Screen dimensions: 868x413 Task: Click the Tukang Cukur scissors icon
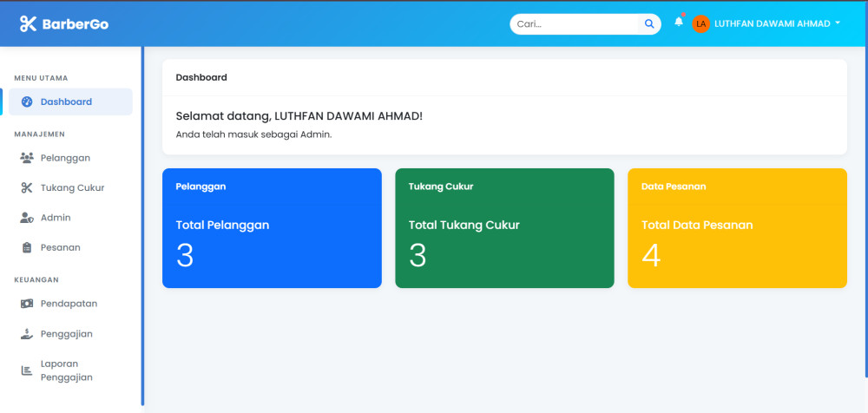tap(27, 187)
